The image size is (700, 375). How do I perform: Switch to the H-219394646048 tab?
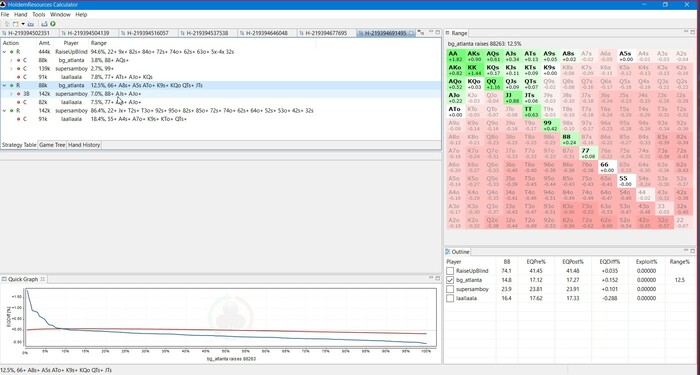point(267,33)
